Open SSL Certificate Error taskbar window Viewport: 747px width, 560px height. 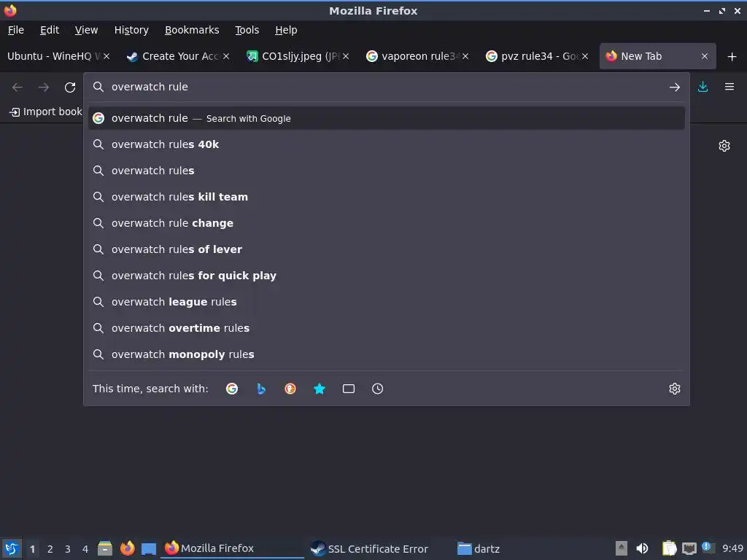(x=376, y=548)
